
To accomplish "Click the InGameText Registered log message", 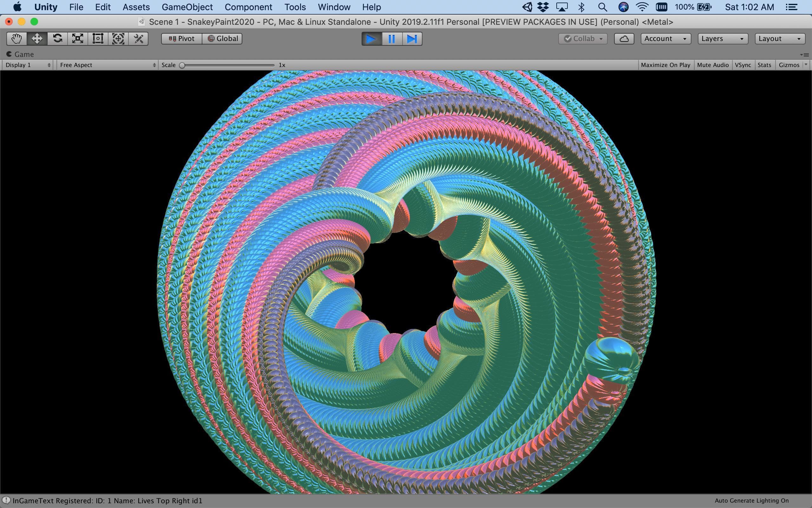I will [108, 501].
